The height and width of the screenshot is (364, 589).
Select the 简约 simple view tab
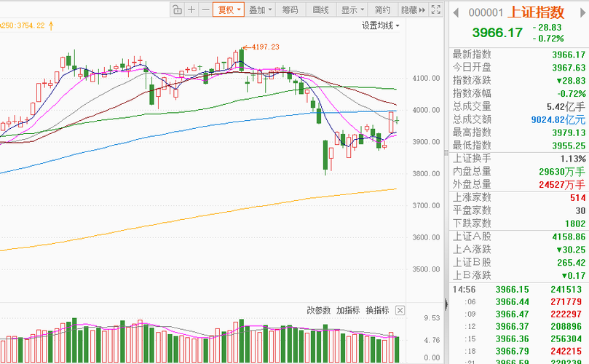pos(383,9)
